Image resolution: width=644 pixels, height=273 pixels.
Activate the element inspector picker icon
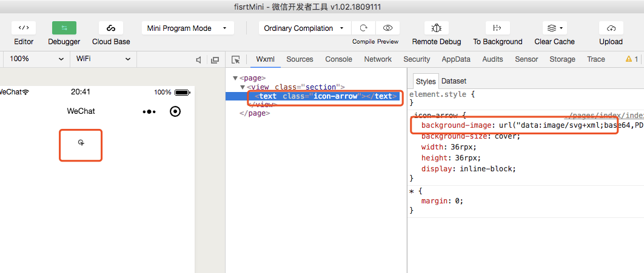(x=236, y=60)
